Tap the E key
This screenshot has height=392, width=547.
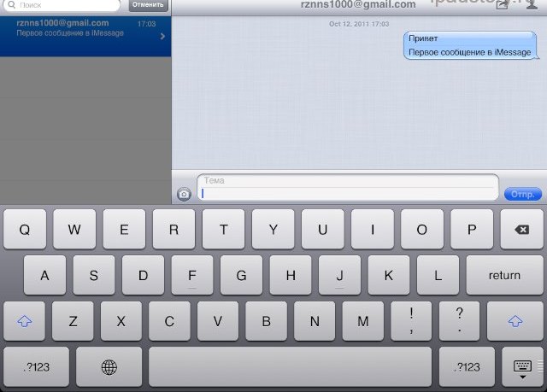124,229
